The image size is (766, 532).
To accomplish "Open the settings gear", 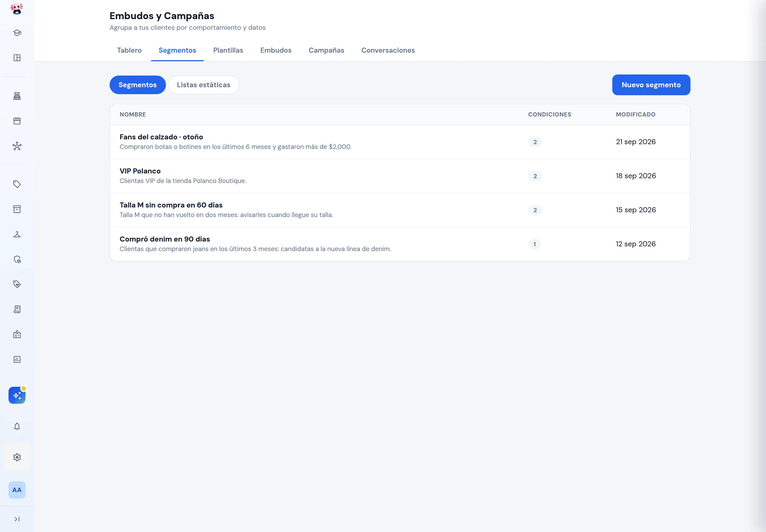I will point(17,457).
